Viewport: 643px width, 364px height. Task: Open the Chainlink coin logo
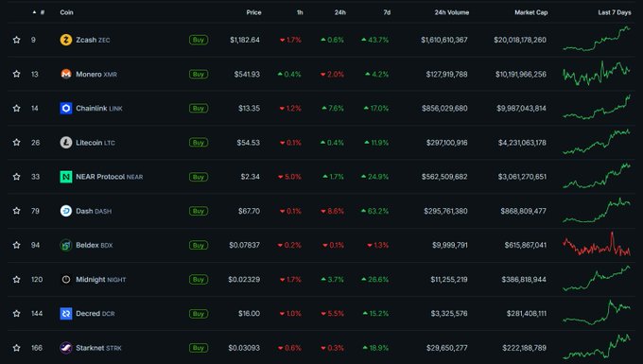pyautogui.click(x=66, y=108)
